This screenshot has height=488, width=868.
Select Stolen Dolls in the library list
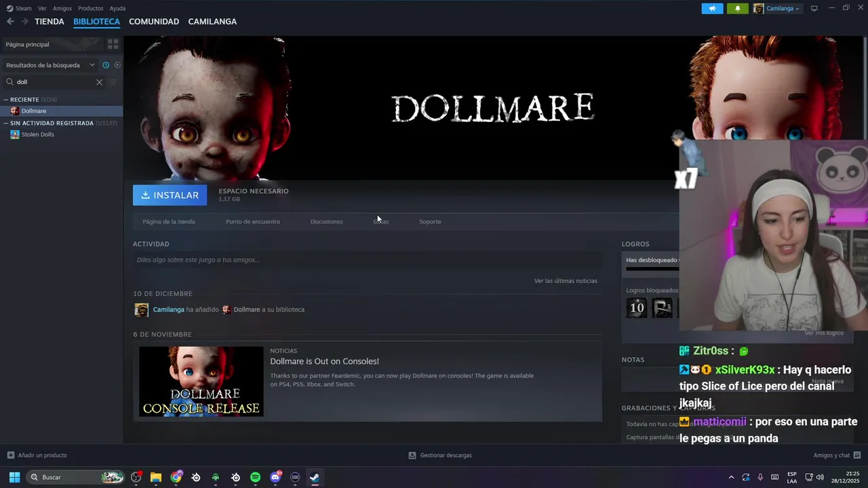point(61,134)
